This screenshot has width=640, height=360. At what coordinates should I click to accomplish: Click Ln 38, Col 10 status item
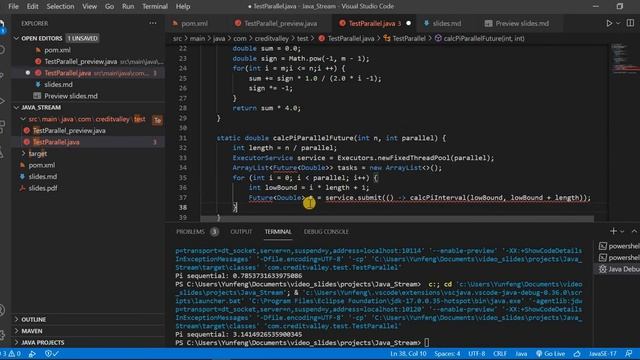408,354
